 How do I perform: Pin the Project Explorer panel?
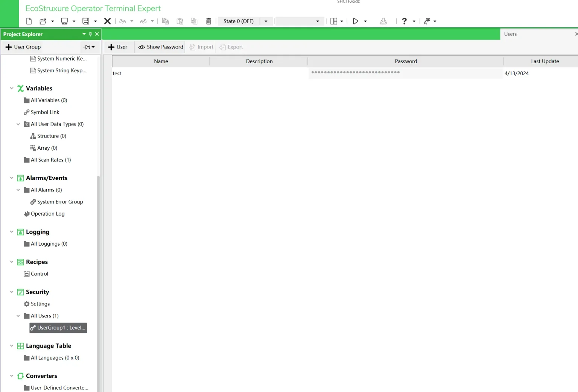[90, 34]
